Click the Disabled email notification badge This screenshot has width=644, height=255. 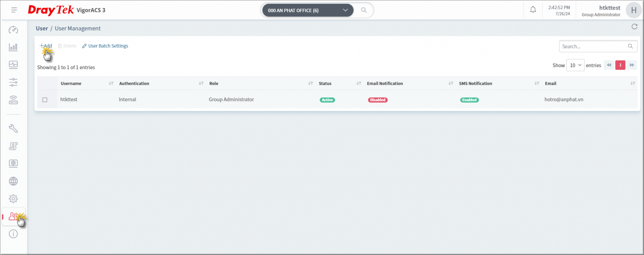pyautogui.click(x=378, y=100)
